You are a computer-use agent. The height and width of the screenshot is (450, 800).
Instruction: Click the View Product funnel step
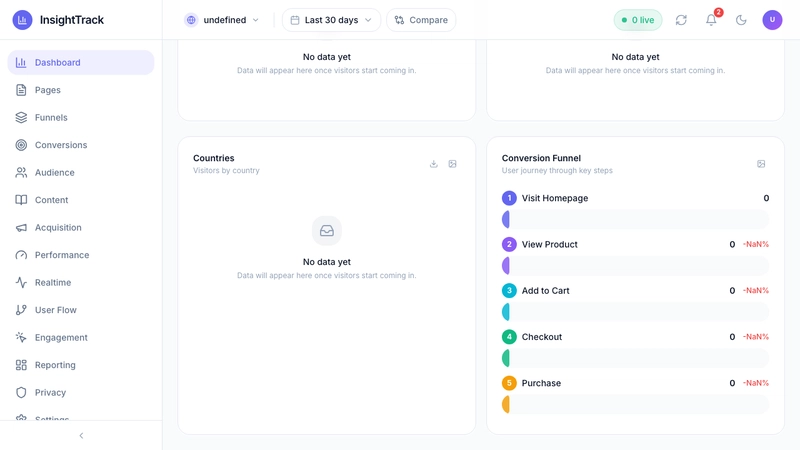635,256
